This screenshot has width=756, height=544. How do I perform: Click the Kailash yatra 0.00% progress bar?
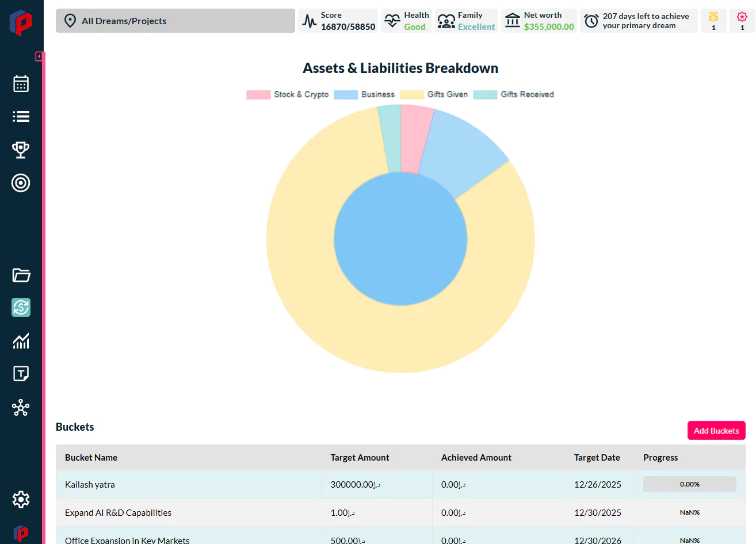point(689,484)
